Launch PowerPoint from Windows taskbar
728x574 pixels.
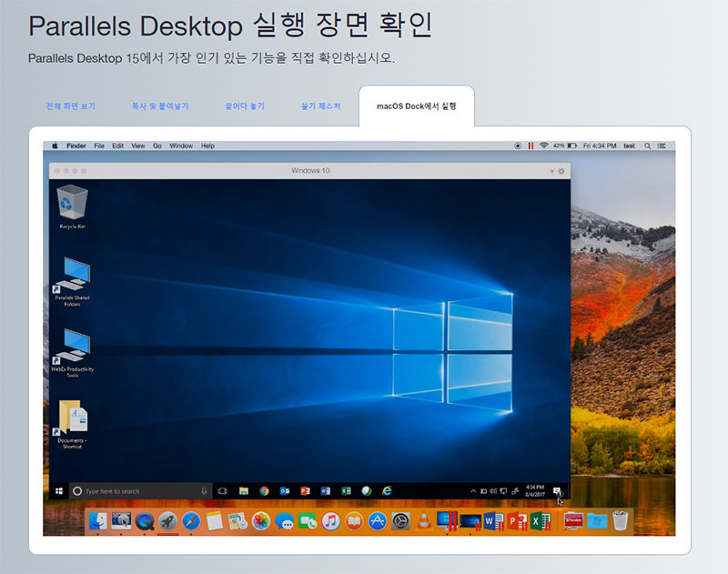[305, 491]
